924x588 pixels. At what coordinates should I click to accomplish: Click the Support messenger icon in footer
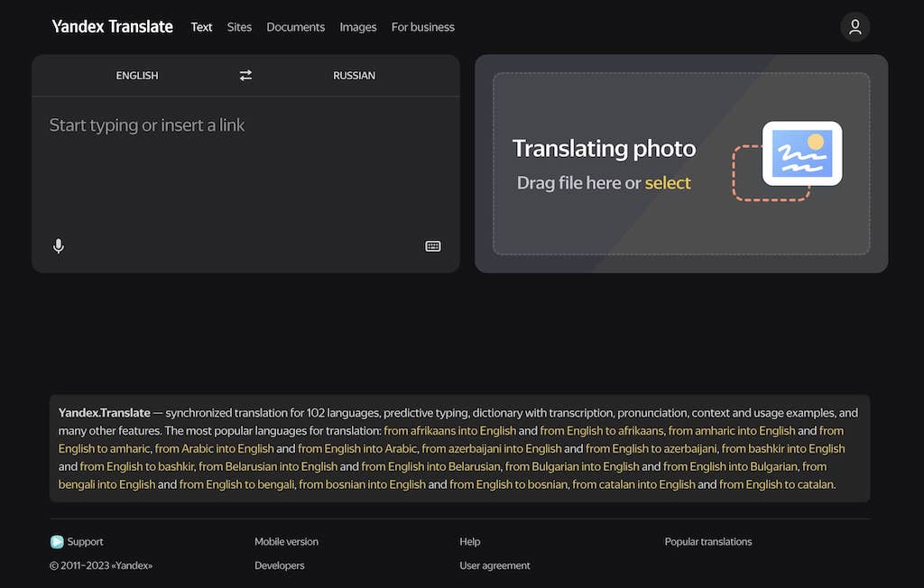click(56, 541)
